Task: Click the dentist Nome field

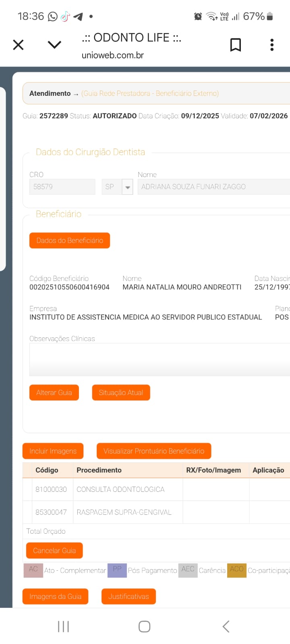Action: pos(214,187)
